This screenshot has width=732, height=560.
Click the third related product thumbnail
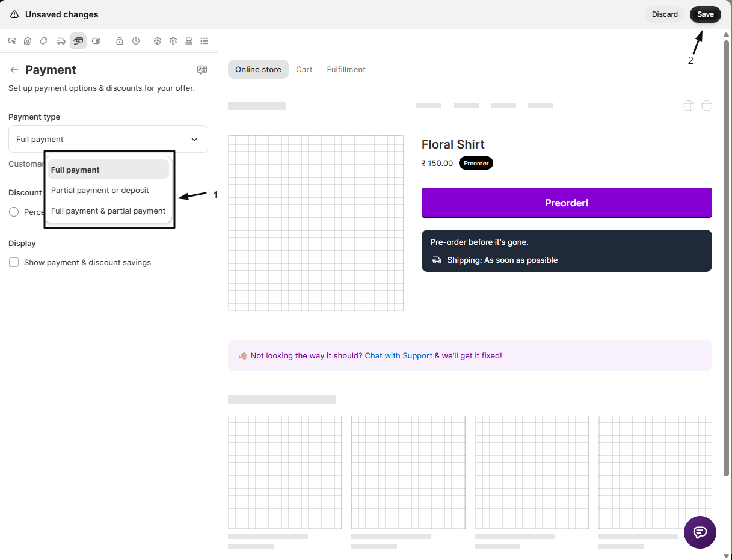click(532, 472)
